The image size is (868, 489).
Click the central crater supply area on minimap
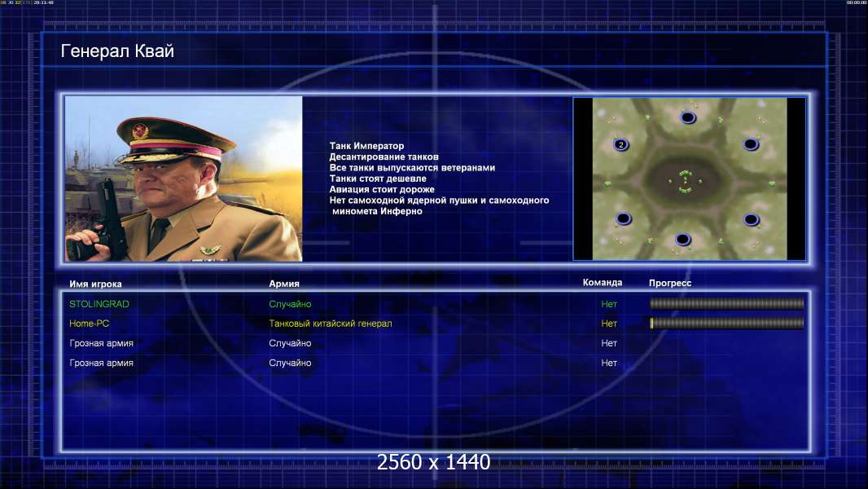click(x=685, y=181)
